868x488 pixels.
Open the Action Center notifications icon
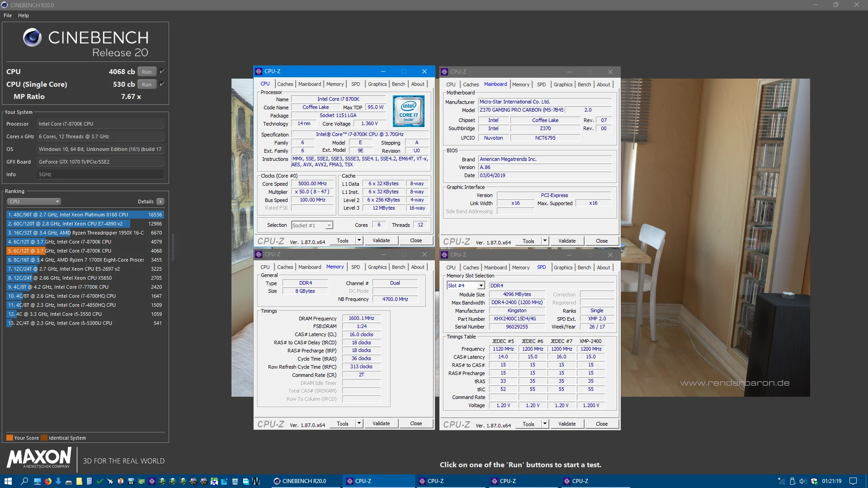853,481
